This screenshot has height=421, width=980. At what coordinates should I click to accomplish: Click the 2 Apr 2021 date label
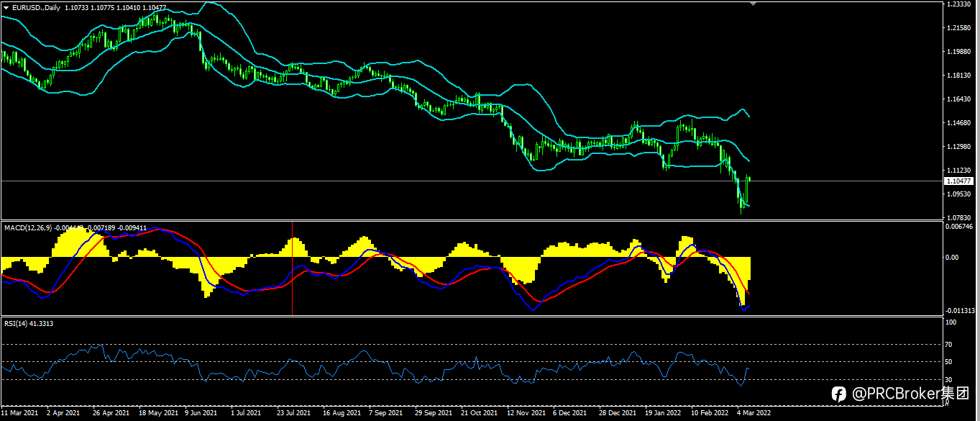(x=63, y=414)
